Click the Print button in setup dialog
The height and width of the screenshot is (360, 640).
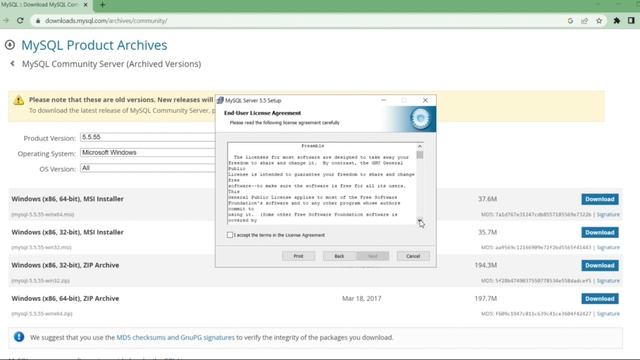(298, 256)
